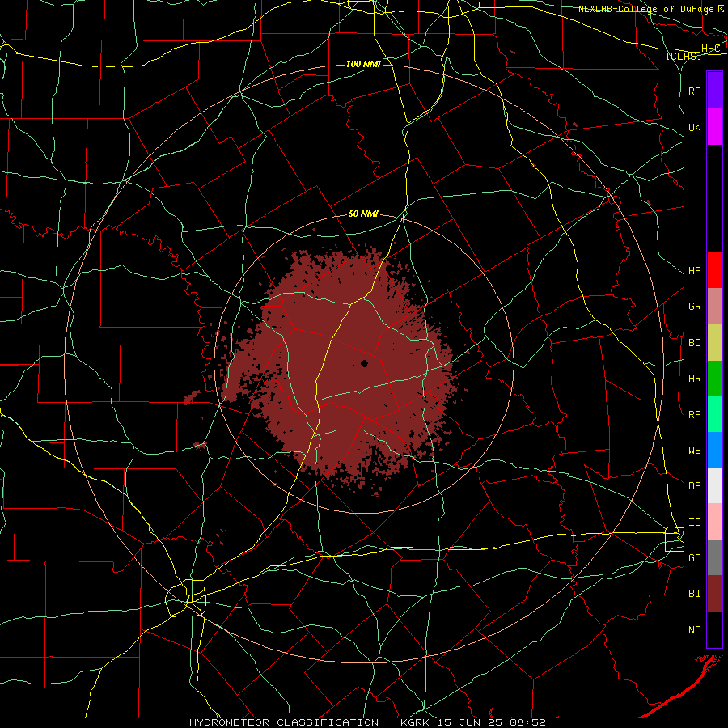This screenshot has height=728, width=728.
Task: Click the '[CLAS]' label under HHC
Action: [x=684, y=57]
